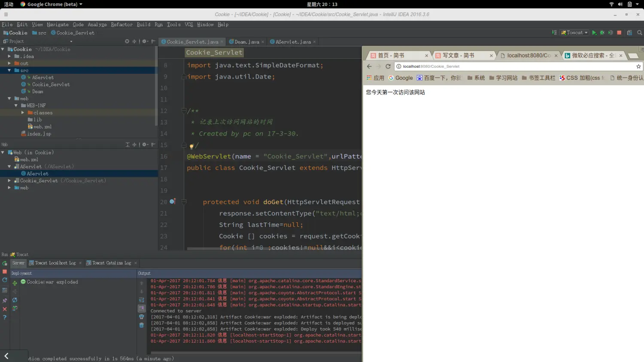Open the Build menu
Image resolution: width=644 pixels, height=362 pixels.
[144, 24]
